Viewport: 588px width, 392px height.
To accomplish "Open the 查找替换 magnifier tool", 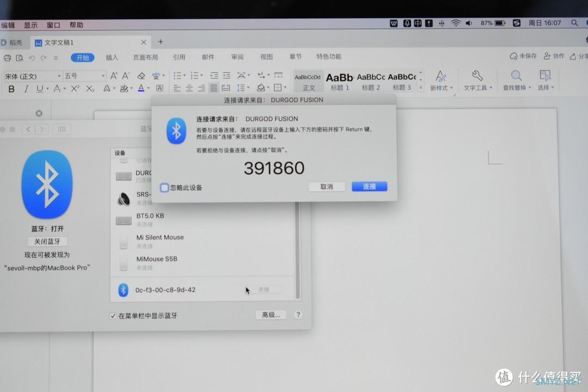I will (516, 80).
